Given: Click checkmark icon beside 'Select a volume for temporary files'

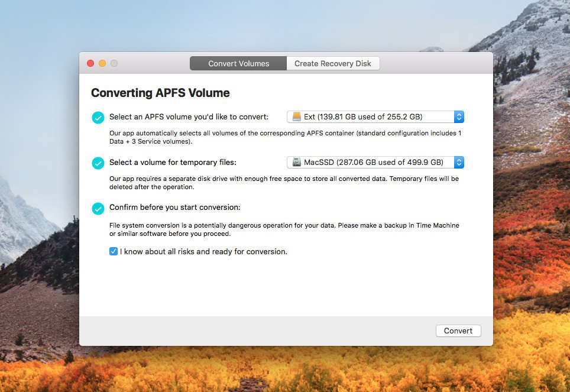Looking at the screenshot, I should pos(98,163).
